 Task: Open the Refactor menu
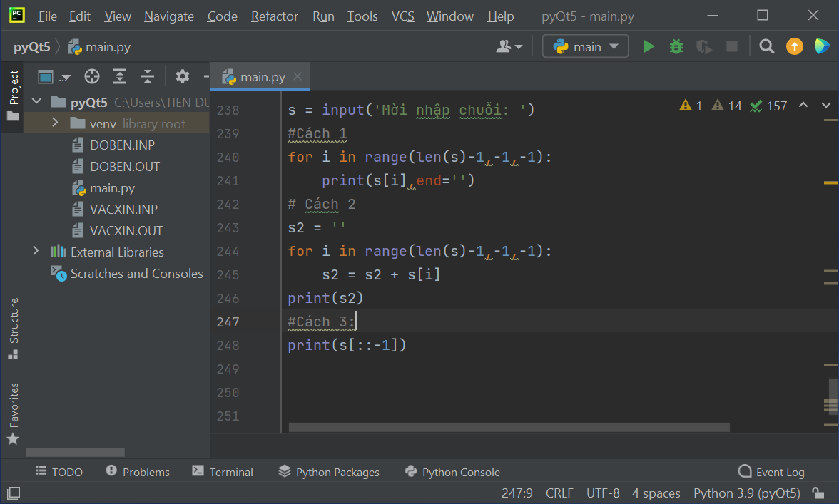(275, 16)
